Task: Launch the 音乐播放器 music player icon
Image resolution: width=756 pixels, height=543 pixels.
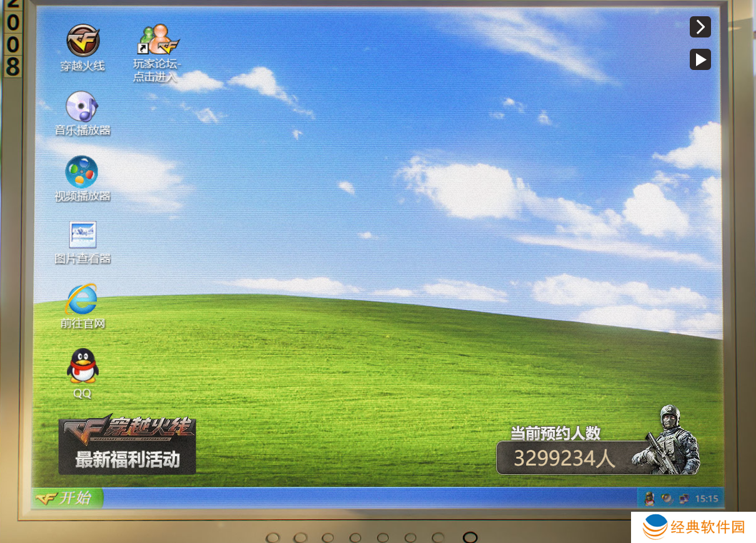Action: pos(82,114)
